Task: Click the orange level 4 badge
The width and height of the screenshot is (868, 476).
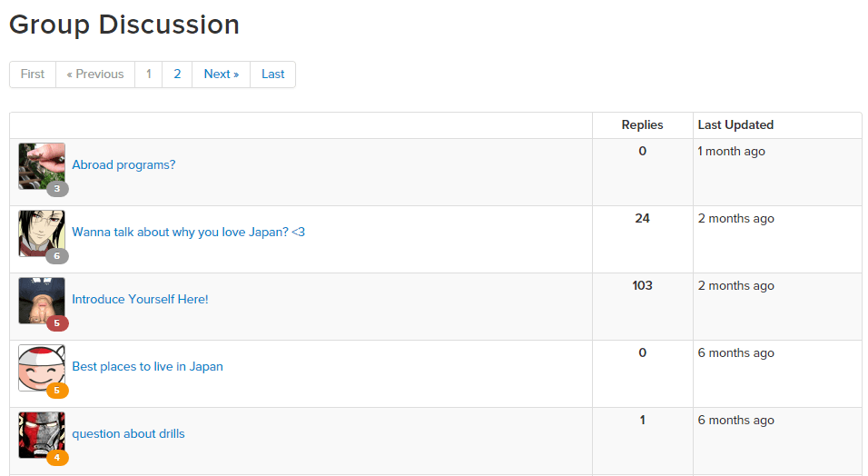Action: (57, 458)
